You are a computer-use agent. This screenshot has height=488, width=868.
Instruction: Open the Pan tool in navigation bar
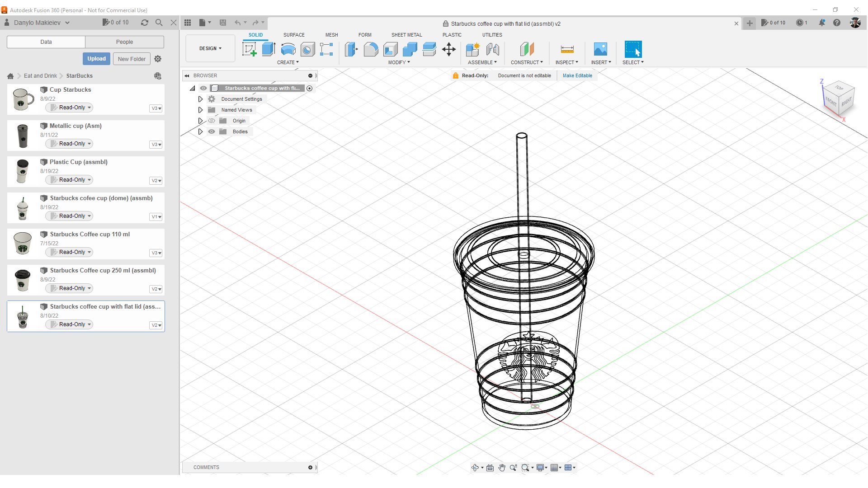pos(502,468)
